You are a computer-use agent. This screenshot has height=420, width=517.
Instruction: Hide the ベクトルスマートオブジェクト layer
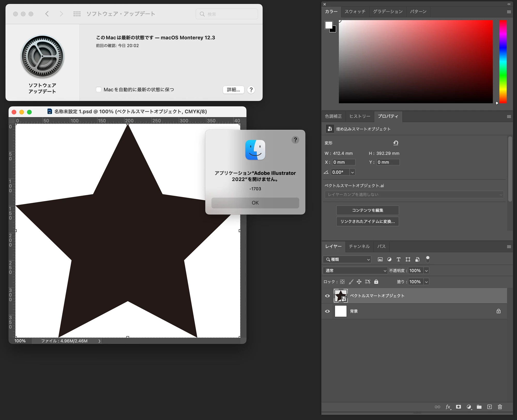tap(327, 296)
